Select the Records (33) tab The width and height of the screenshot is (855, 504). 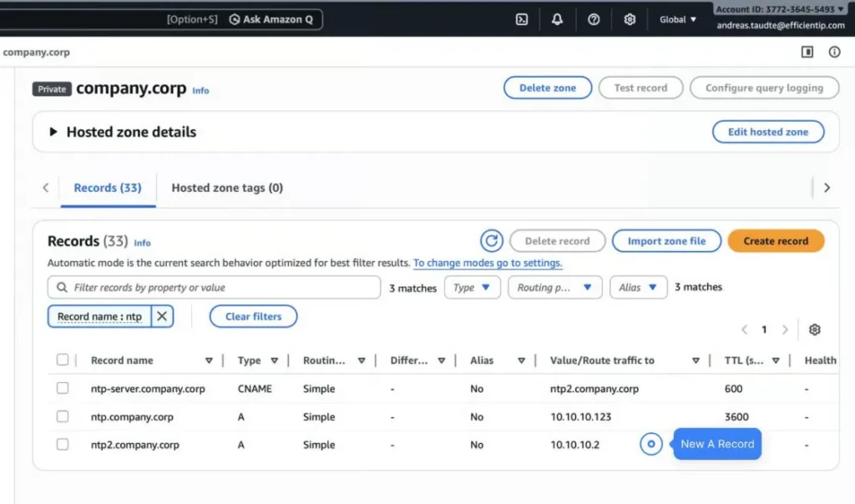(x=108, y=188)
